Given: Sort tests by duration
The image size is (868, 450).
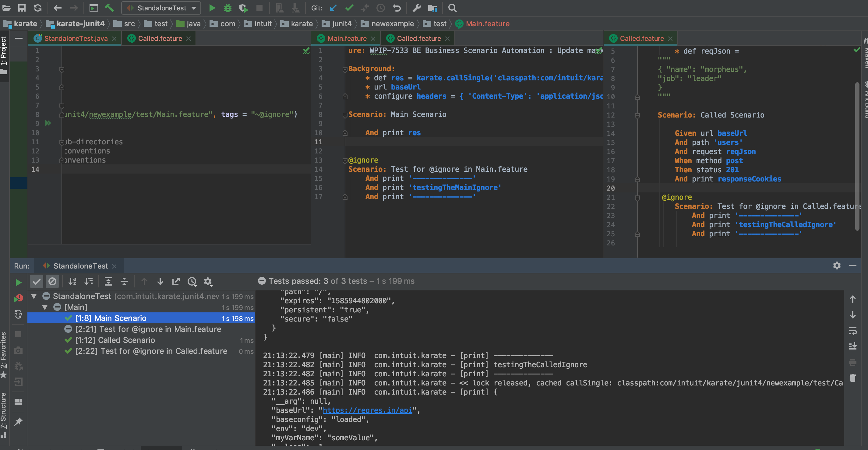Looking at the screenshot, I should click(88, 281).
